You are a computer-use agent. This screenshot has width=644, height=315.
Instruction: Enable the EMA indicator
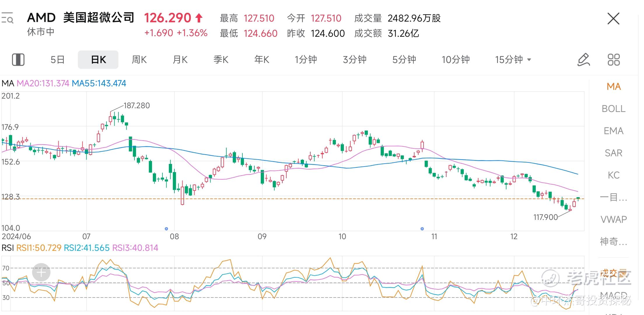(614, 131)
